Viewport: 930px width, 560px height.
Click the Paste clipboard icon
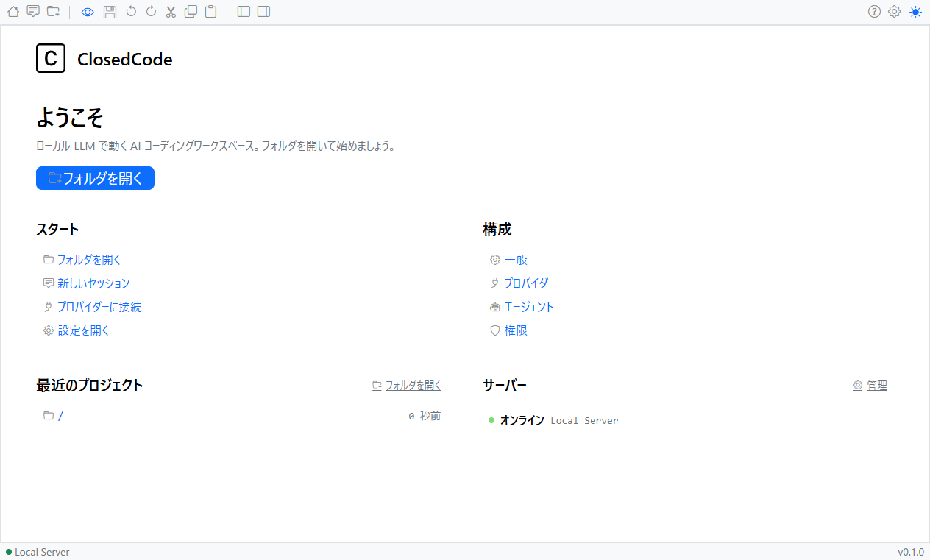tap(210, 12)
